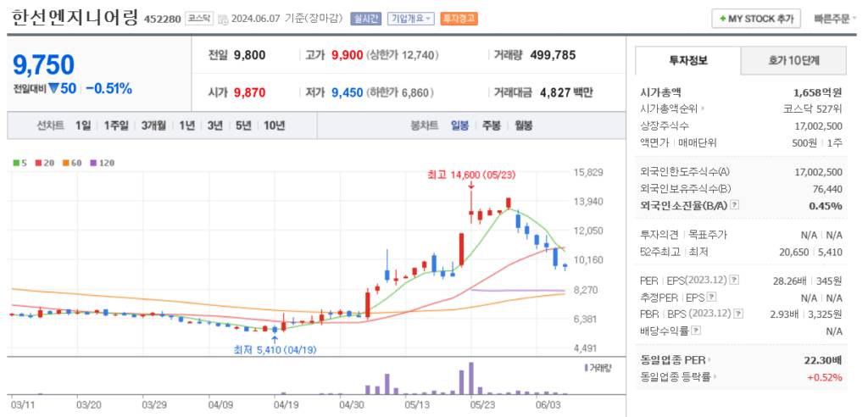
Task: Open help icon next to 추정PER EPS
Action: 712,297
